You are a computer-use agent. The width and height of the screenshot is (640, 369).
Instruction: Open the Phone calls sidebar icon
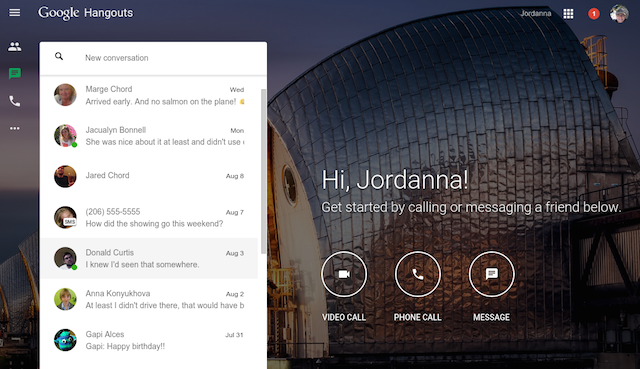(x=15, y=101)
